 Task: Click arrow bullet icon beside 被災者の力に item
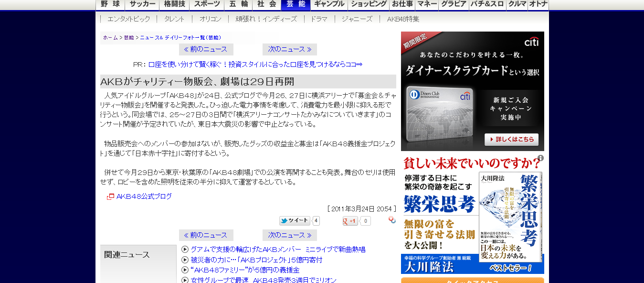coord(185,260)
